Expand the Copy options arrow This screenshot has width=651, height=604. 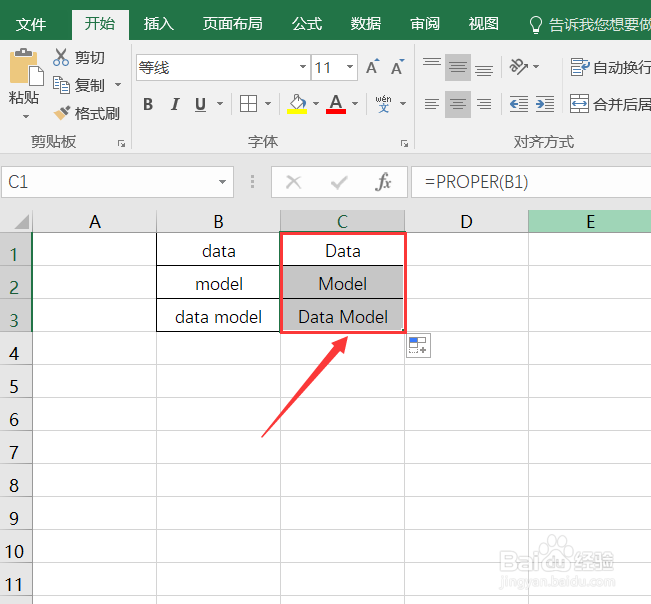pyautogui.click(x=118, y=85)
